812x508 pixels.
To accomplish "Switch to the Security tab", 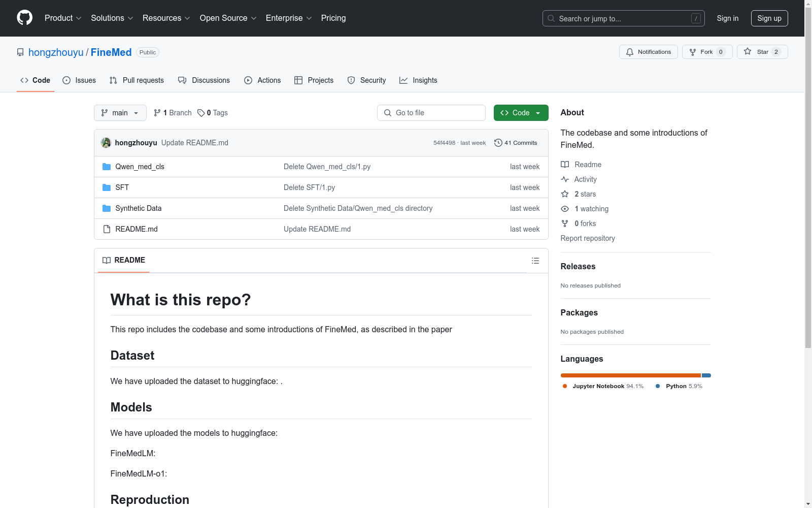I will [366, 80].
